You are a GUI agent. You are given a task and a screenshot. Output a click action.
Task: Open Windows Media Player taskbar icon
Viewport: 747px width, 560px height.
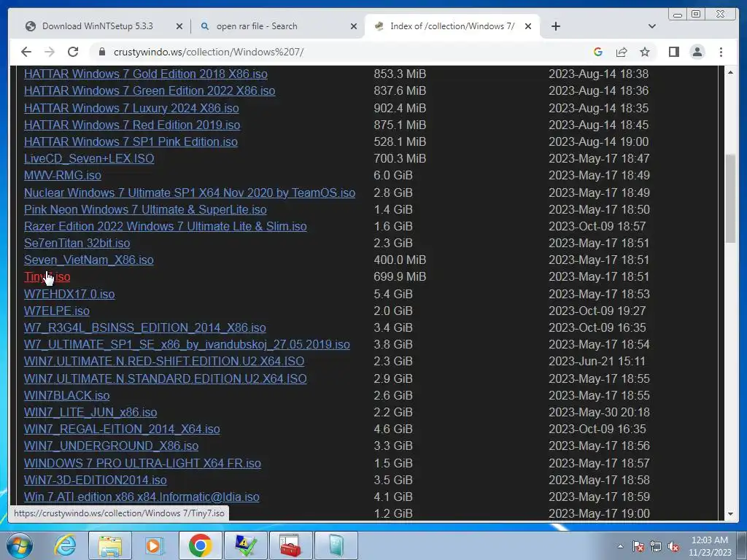(155, 545)
